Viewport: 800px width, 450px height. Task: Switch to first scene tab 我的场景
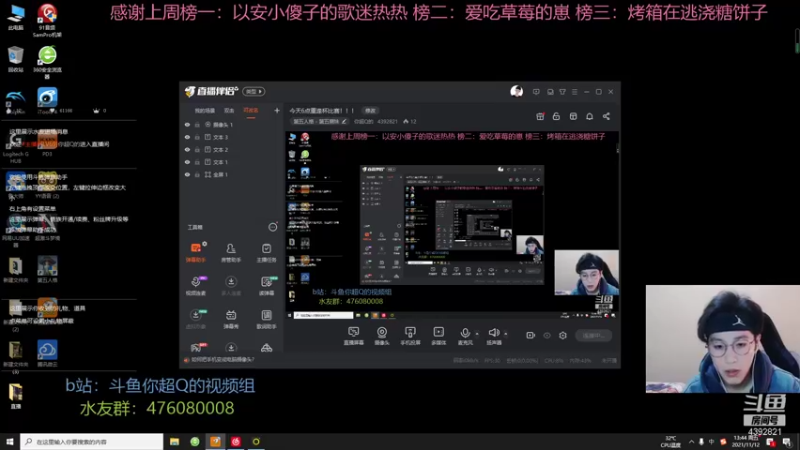coord(205,111)
